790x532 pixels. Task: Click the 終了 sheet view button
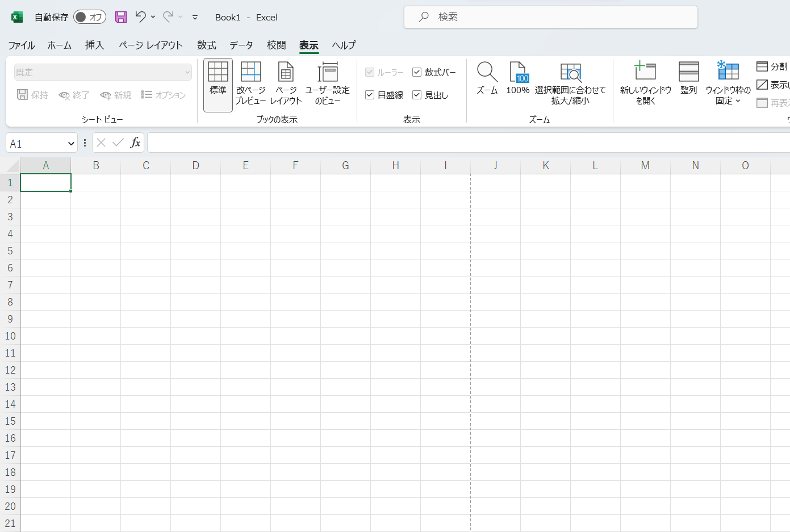click(74, 95)
